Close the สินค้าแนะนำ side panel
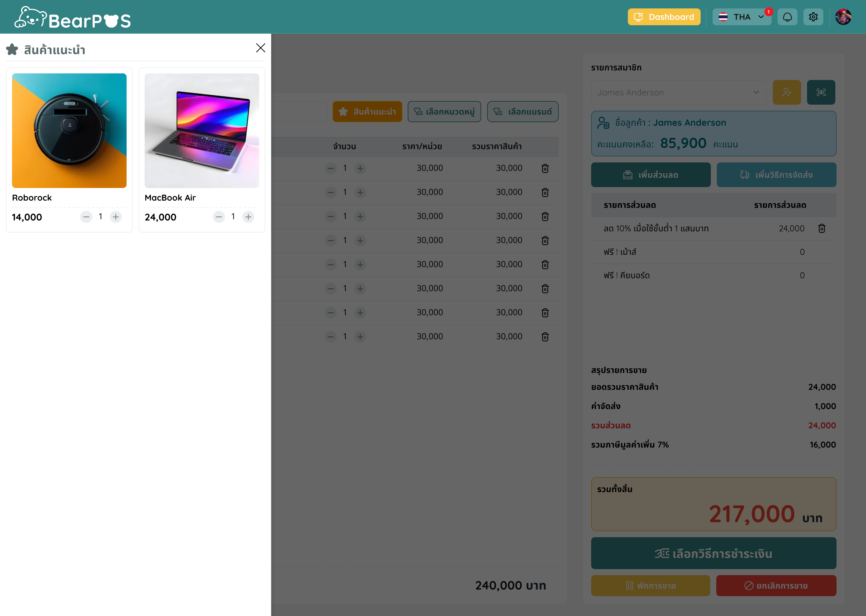866x616 pixels. pos(260,48)
